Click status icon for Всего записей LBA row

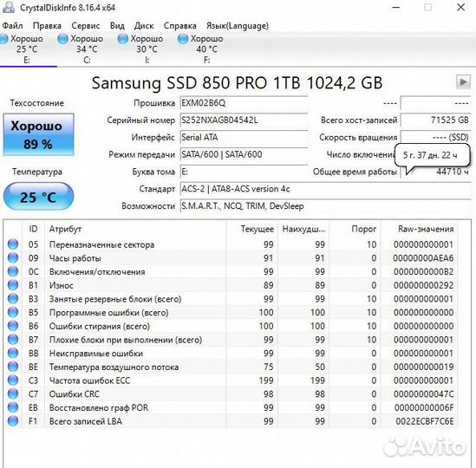[x=13, y=421]
